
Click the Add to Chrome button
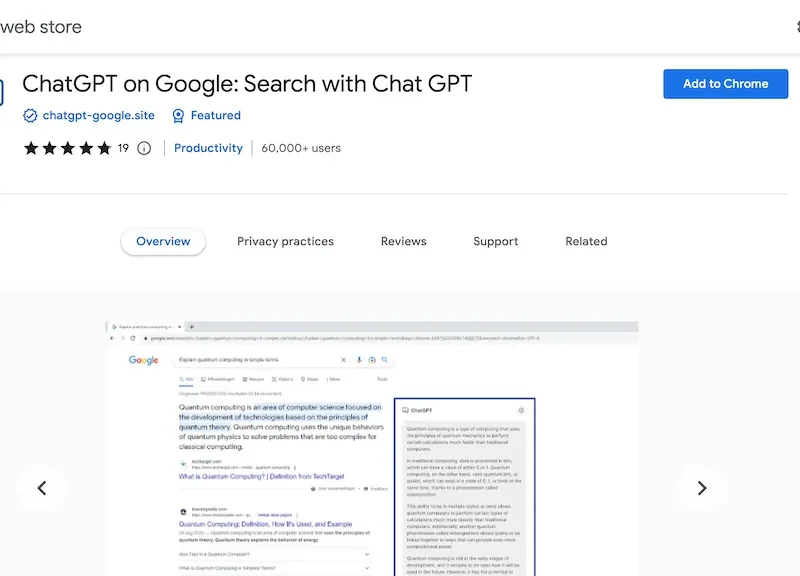[725, 84]
